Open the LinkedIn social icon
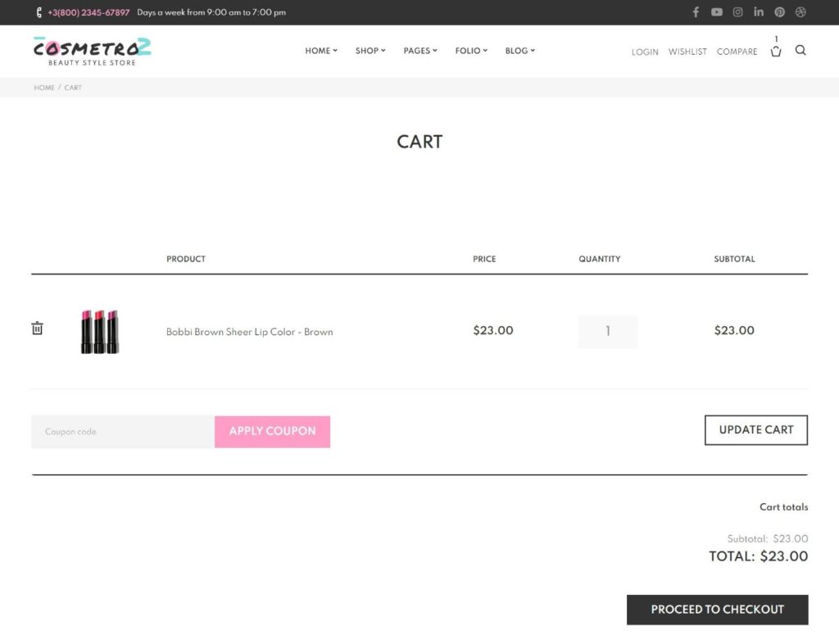The height and width of the screenshot is (644, 839). point(758,11)
